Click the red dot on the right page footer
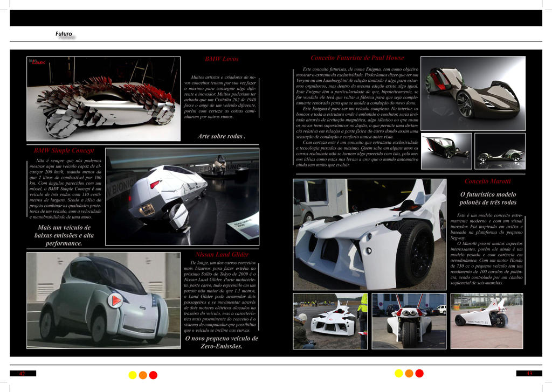The width and height of the screenshot is (552, 392). 419,373
